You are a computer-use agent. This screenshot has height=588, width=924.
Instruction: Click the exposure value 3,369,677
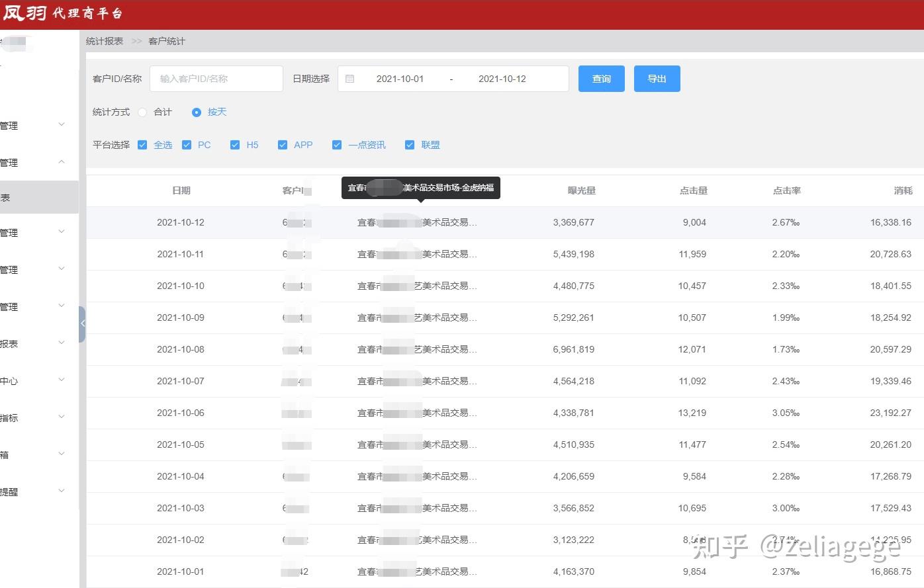pos(574,222)
